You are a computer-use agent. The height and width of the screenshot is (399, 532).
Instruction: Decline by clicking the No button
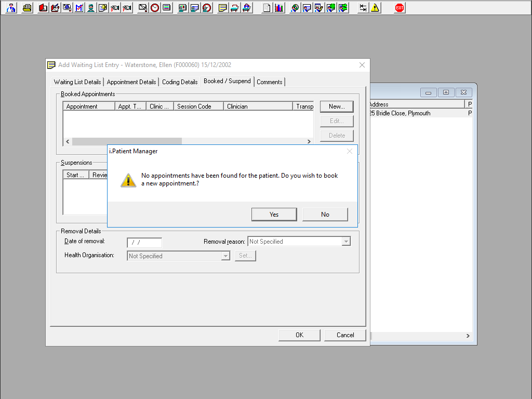pyautogui.click(x=325, y=215)
